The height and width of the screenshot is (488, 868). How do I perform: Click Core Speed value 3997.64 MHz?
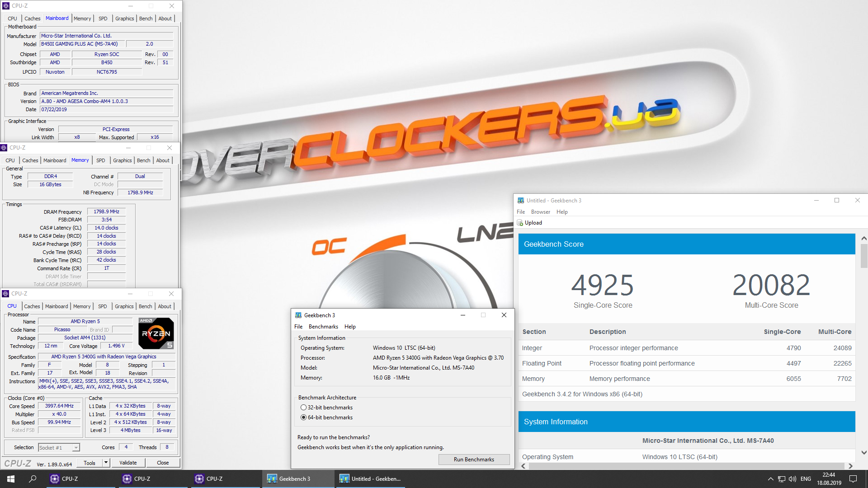(x=59, y=406)
